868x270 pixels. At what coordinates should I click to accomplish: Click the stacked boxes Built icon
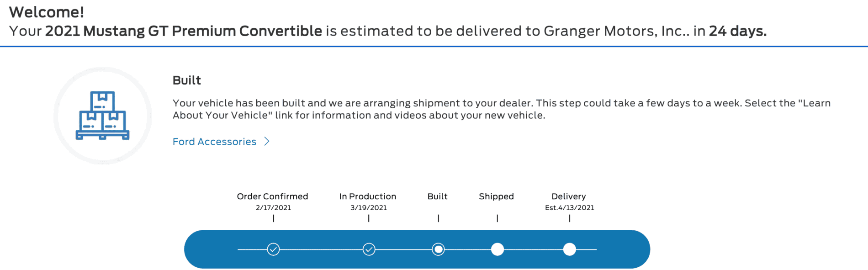tap(102, 116)
